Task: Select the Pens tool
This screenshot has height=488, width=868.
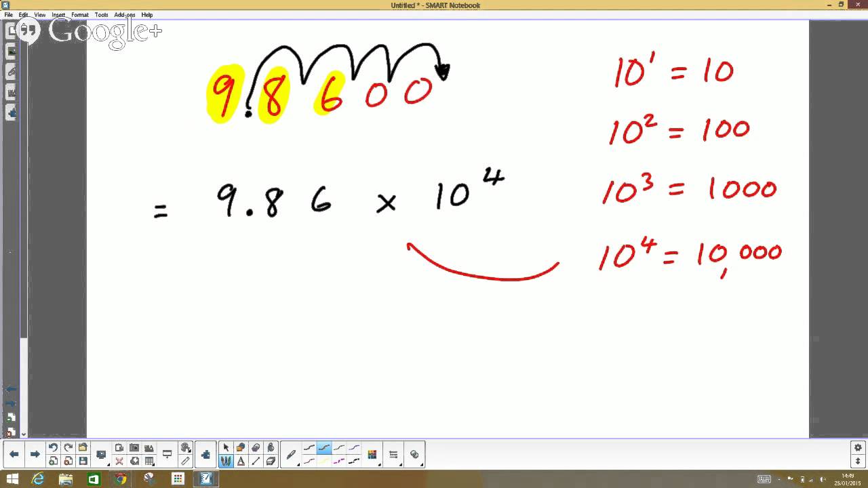Action: click(x=226, y=461)
